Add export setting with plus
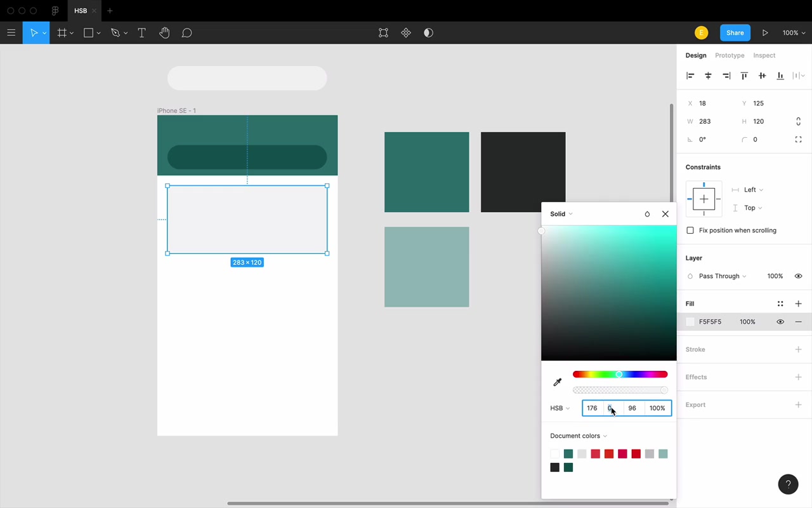Image resolution: width=812 pixels, height=508 pixels. 798,404
